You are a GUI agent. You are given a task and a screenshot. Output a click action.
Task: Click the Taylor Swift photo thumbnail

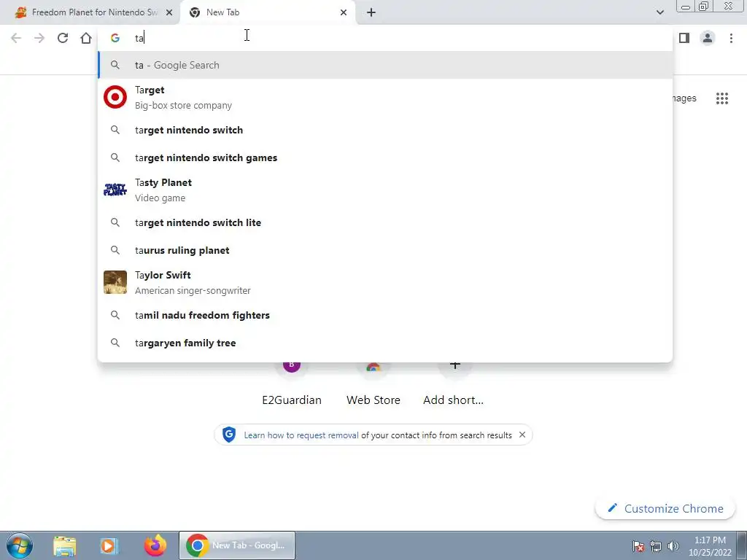(115, 282)
